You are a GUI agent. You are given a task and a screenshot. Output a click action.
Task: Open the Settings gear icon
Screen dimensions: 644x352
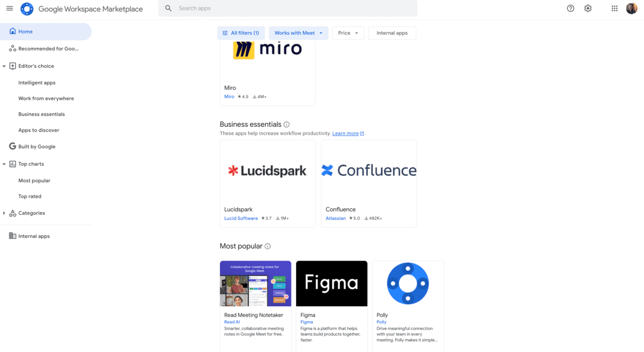[x=588, y=9]
